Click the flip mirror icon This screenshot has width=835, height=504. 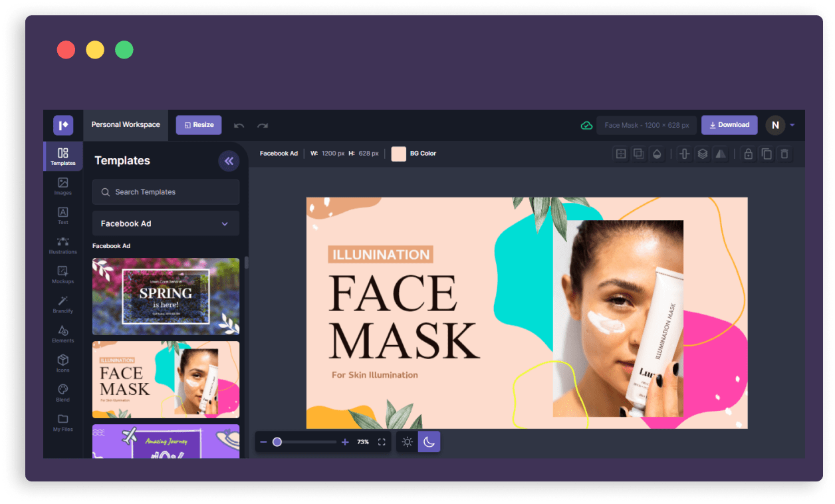(x=720, y=154)
